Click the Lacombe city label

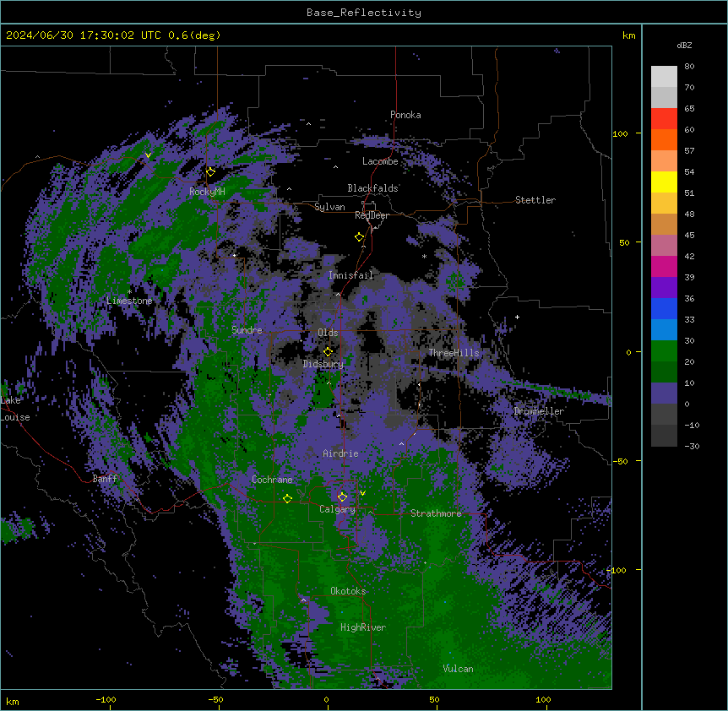pos(380,161)
